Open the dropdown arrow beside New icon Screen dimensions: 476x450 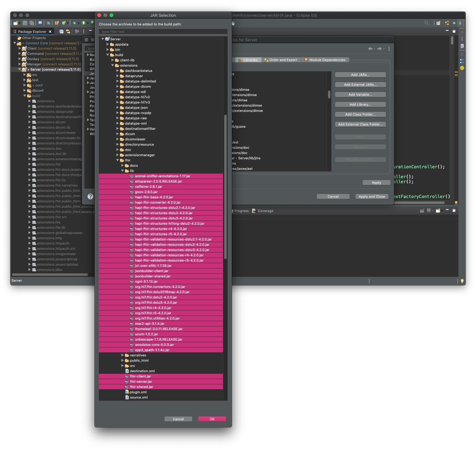pos(20,23)
